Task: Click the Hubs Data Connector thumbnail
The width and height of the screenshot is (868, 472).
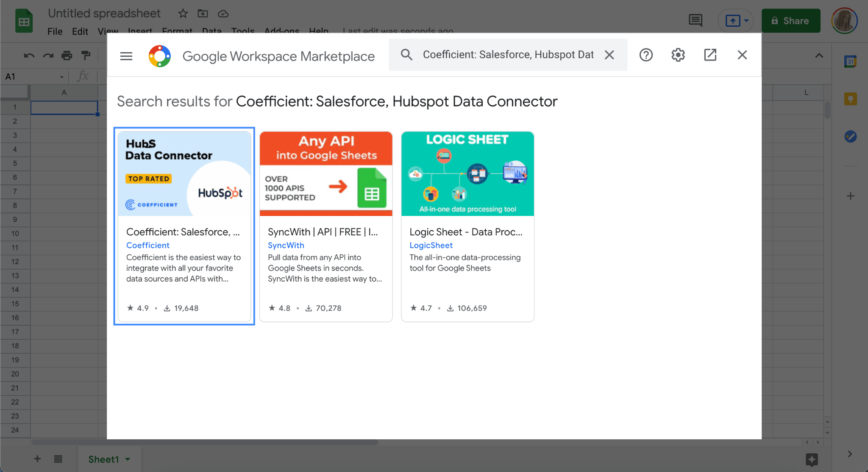Action: [184, 173]
